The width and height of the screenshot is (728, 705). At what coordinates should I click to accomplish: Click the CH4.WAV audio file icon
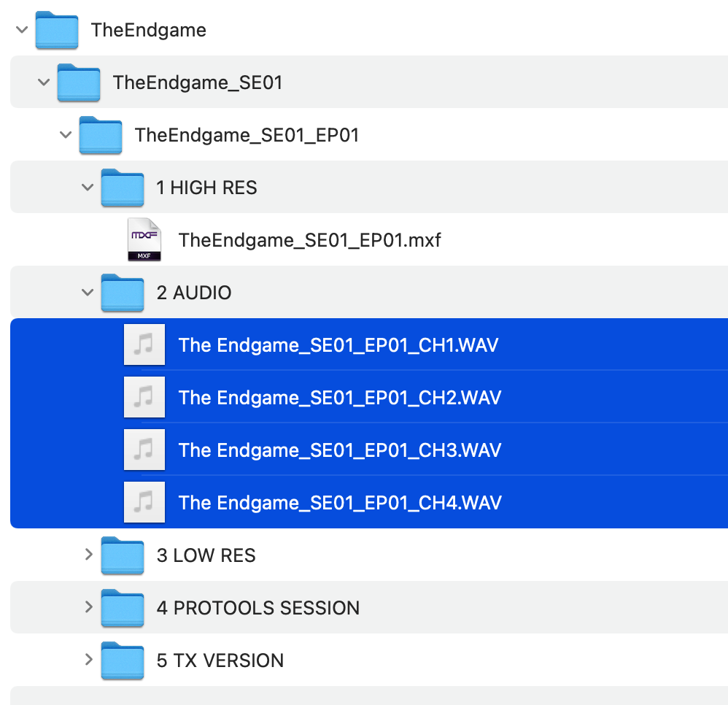click(x=144, y=502)
